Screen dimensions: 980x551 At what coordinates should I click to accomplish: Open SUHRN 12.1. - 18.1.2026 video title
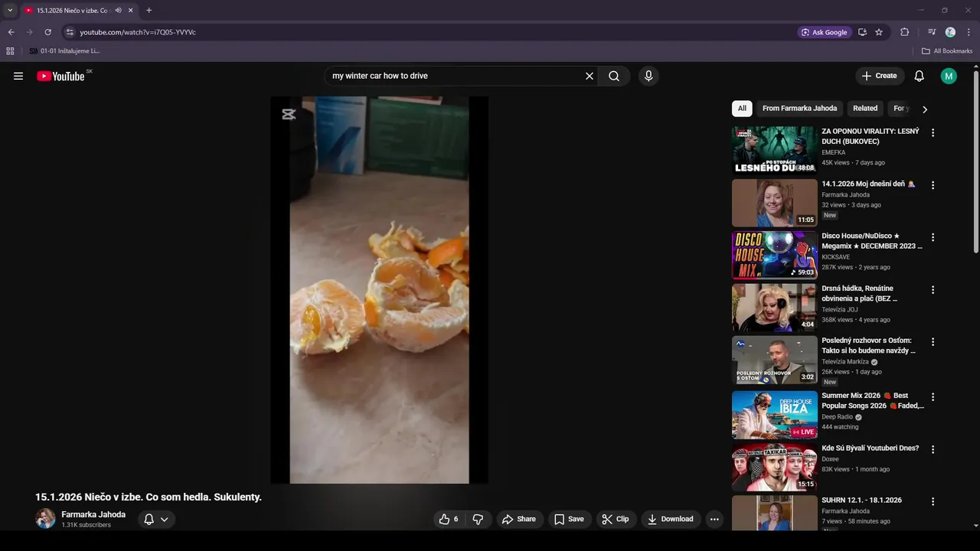pos(861,500)
